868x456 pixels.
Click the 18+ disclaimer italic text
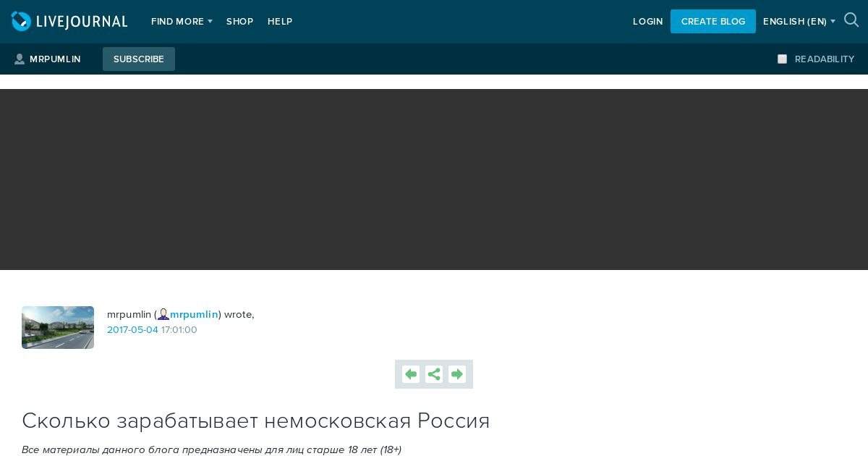click(211, 449)
